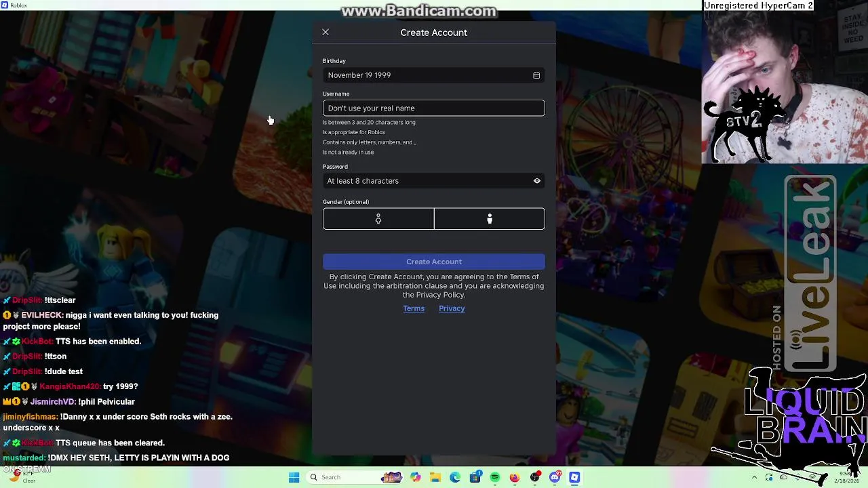Open Microsoft Store from the taskbar
Viewport: 868px width, 488px height.
pyautogui.click(x=475, y=477)
